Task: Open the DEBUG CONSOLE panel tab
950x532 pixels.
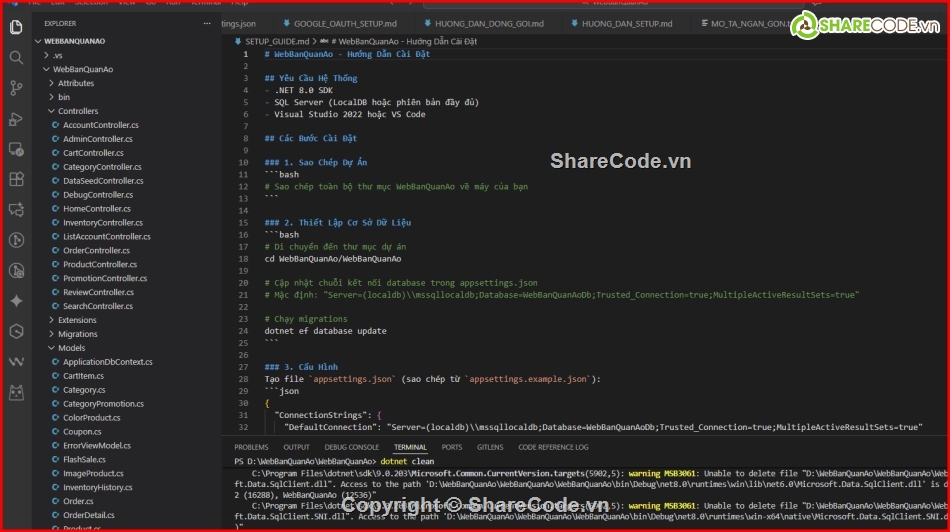Action: click(x=351, y=447)
